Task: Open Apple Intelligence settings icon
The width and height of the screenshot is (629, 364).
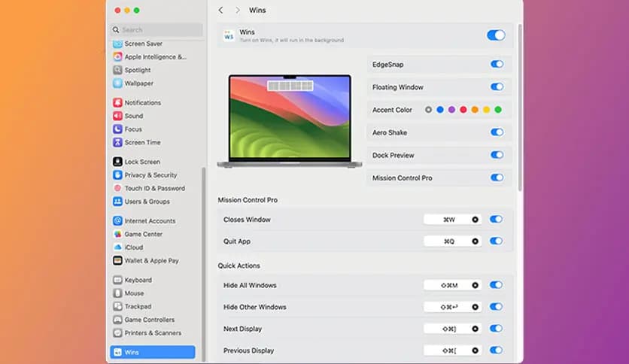Action: click(x=117, y=57)
